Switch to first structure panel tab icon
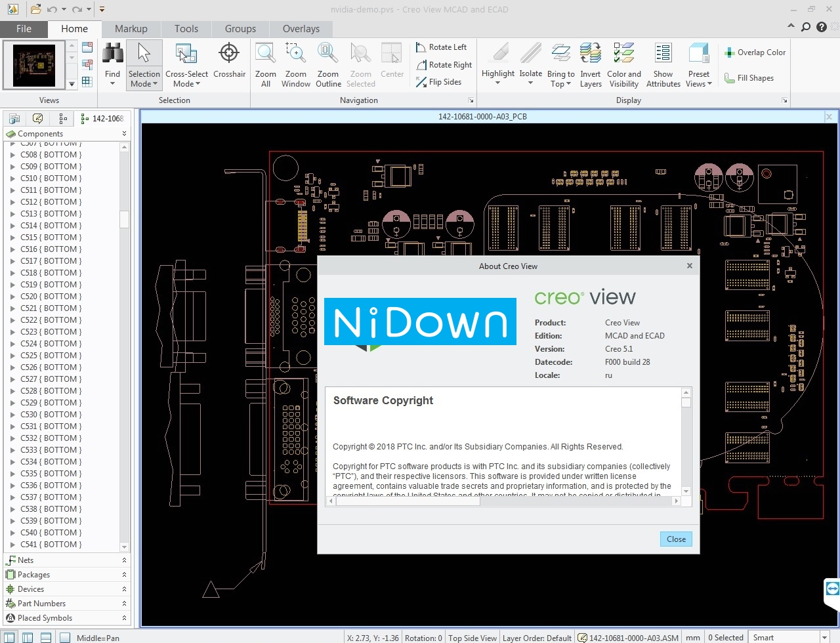 (x=14, y=119)
